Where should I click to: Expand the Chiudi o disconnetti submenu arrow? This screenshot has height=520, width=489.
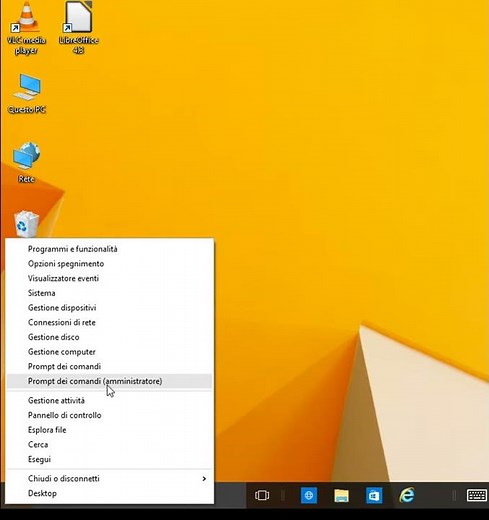204,479
